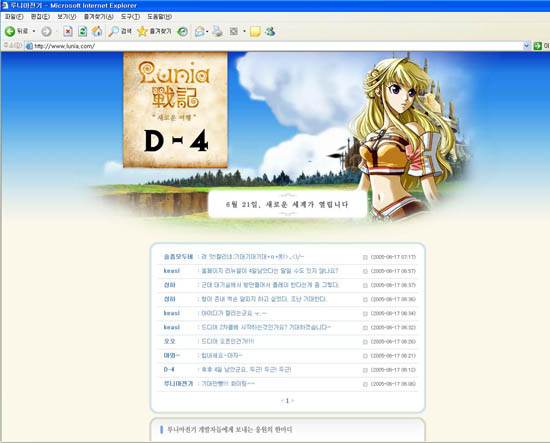The height and width of the screenshot is (443, 550).
Task: Expand the address bar URL dropdown
Action: 526,46
